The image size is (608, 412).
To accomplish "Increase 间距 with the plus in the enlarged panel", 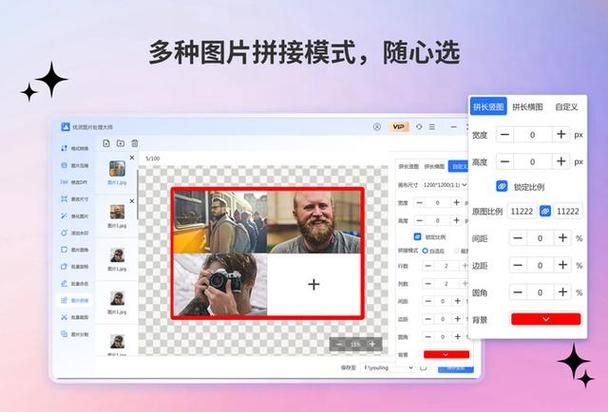I will [563, 238].
